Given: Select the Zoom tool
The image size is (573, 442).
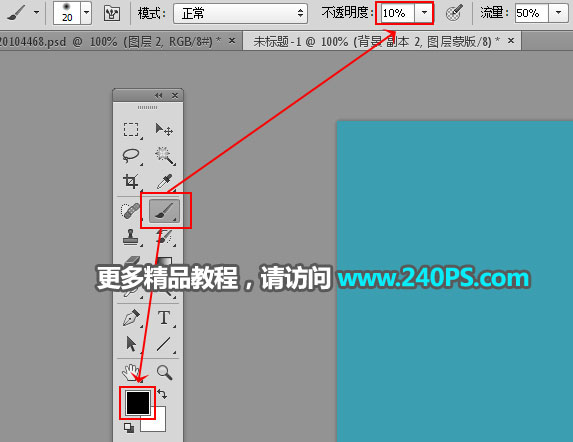Looking at the screenshot, I should point(164,372).
